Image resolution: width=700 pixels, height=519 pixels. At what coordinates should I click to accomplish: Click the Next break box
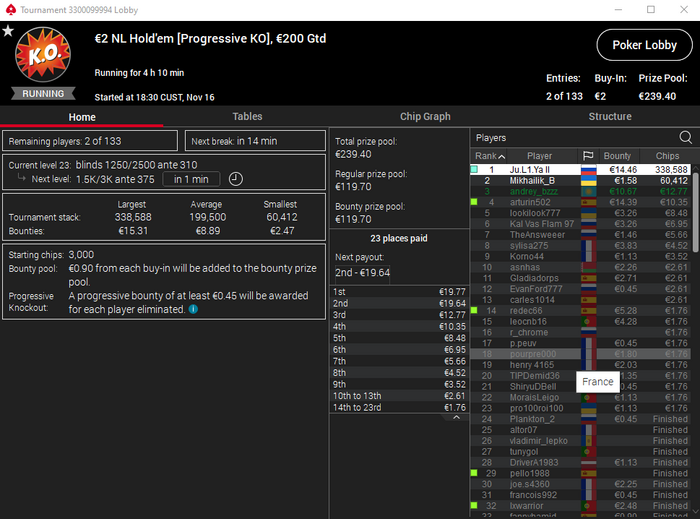[255, 141]
